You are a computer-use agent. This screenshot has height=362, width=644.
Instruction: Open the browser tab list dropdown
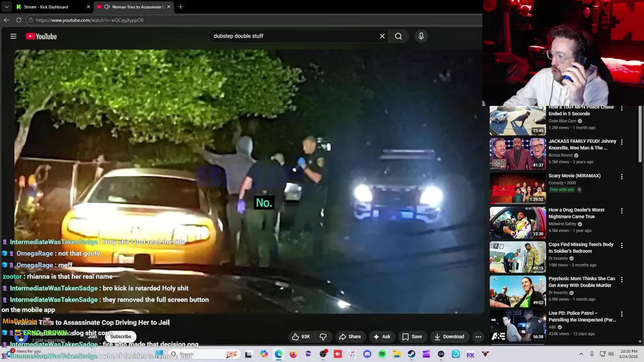pos(7,7)
